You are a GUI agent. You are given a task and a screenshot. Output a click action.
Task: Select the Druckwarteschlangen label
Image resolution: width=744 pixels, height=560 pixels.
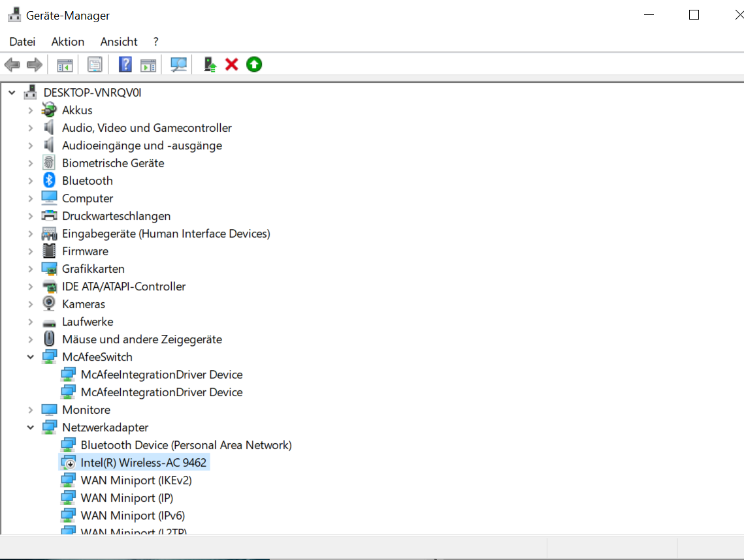116,216
